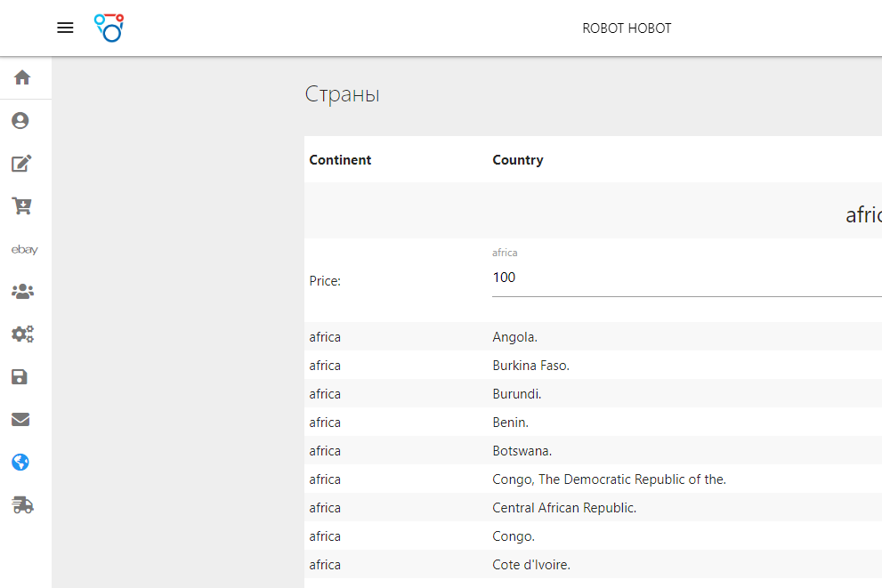Open settings gears in sidebar
882x588 pixels.
pos(22,334)
